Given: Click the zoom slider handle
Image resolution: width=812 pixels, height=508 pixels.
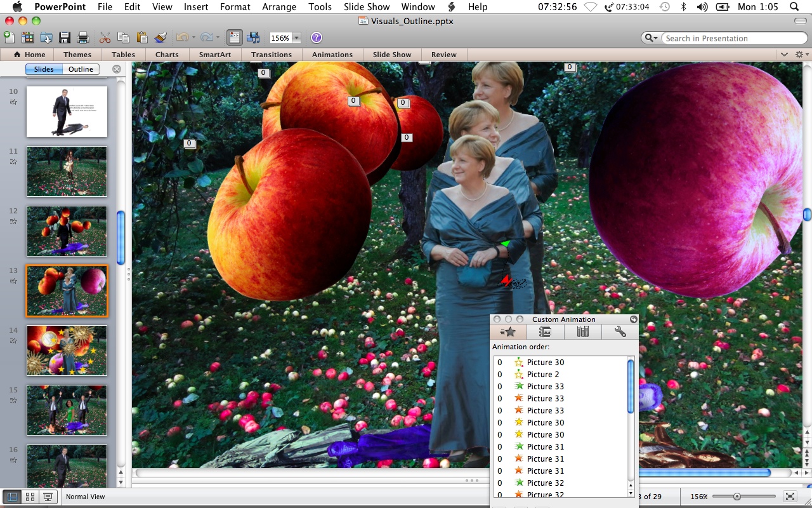Looking at the screenshot, I should (737, 497).
